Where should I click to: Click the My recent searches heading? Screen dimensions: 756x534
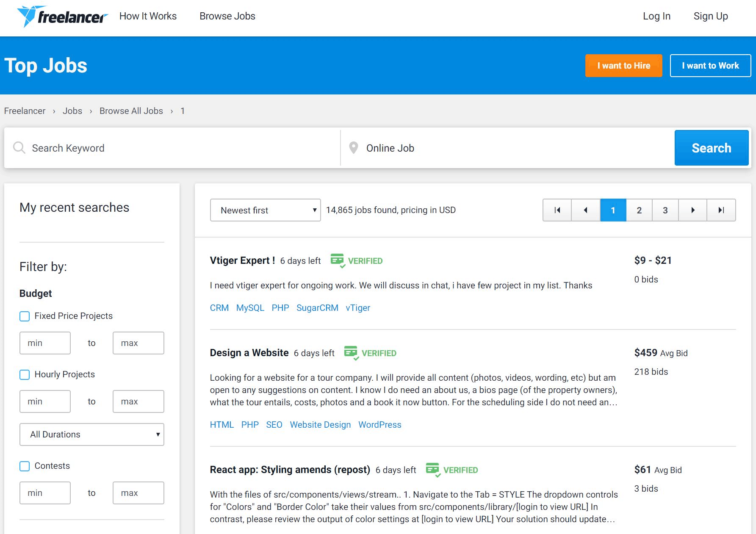[75, 208]
